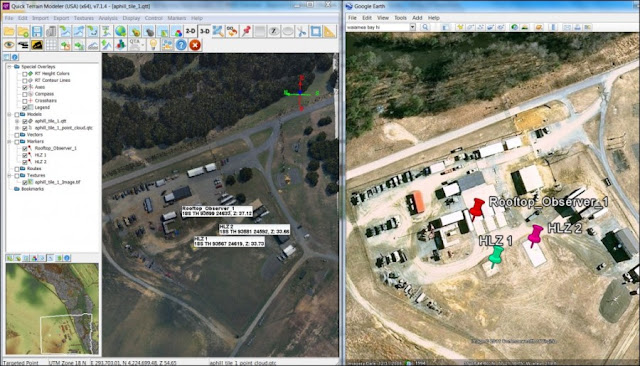The image size is (640, 366).
Task: Click the red X cancel icon
Action: [195, 45]
